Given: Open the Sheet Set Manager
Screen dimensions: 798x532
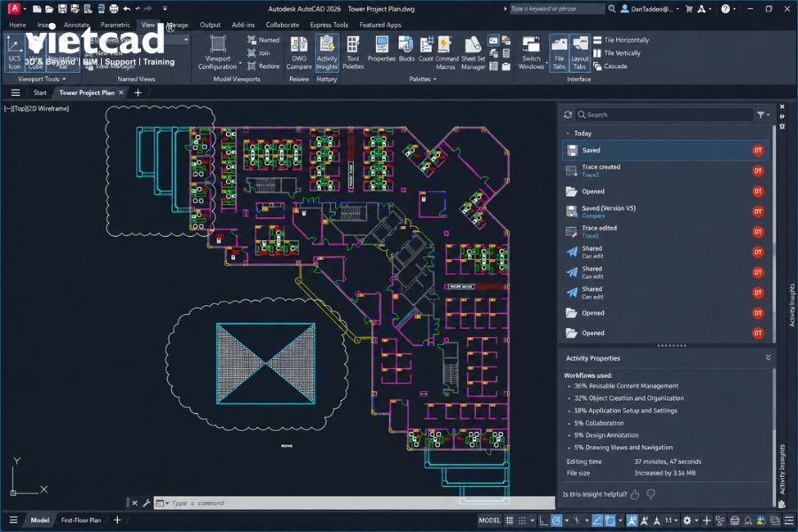Looking at the screenshot, I should click(x=473, y=53).
